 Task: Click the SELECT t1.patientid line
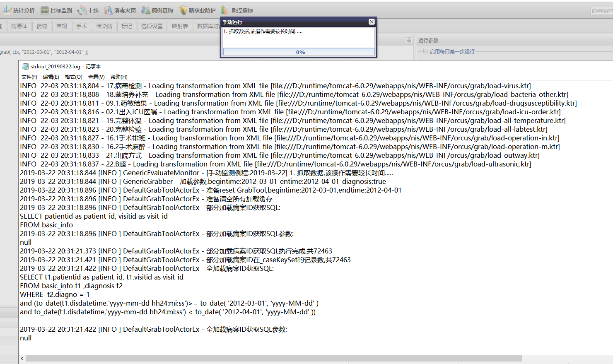click(101, 277)
